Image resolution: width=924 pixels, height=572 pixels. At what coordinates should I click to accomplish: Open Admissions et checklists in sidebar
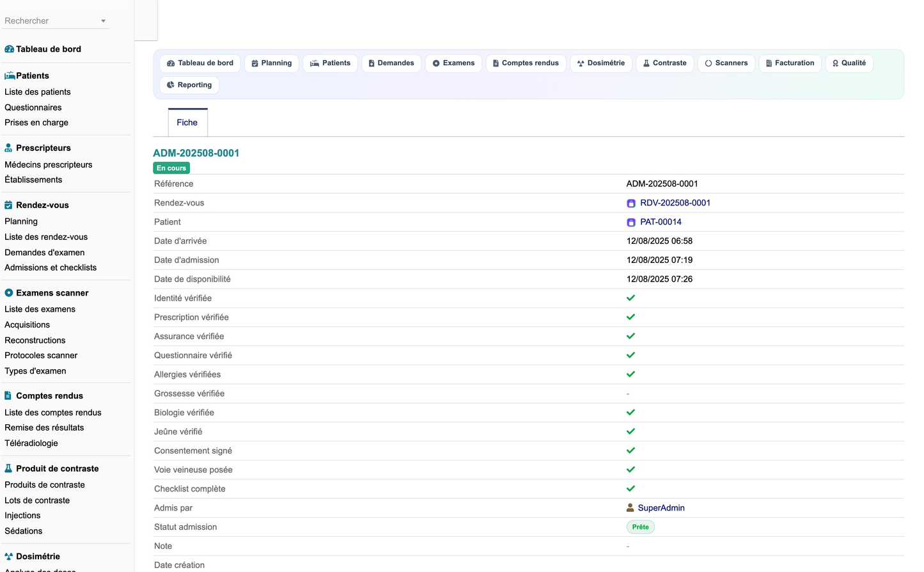pos(51,267)
